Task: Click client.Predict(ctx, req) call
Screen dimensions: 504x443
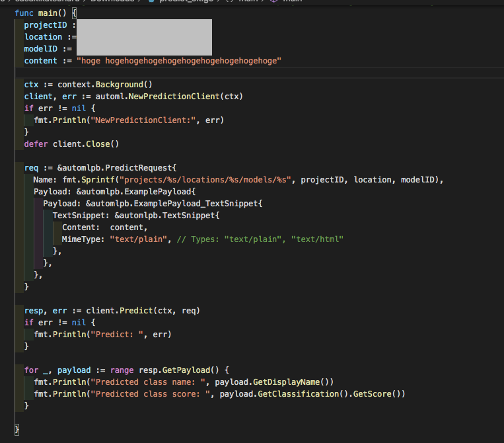Action: point(143,311)
